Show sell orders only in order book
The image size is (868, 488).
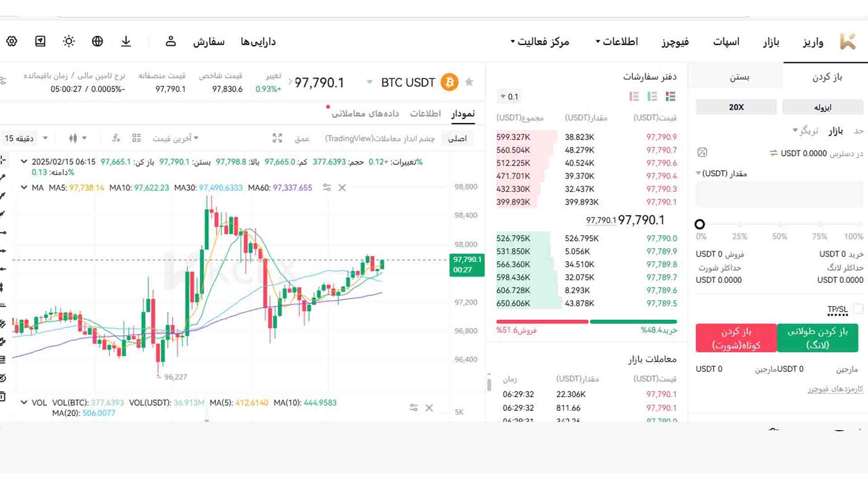634,97
